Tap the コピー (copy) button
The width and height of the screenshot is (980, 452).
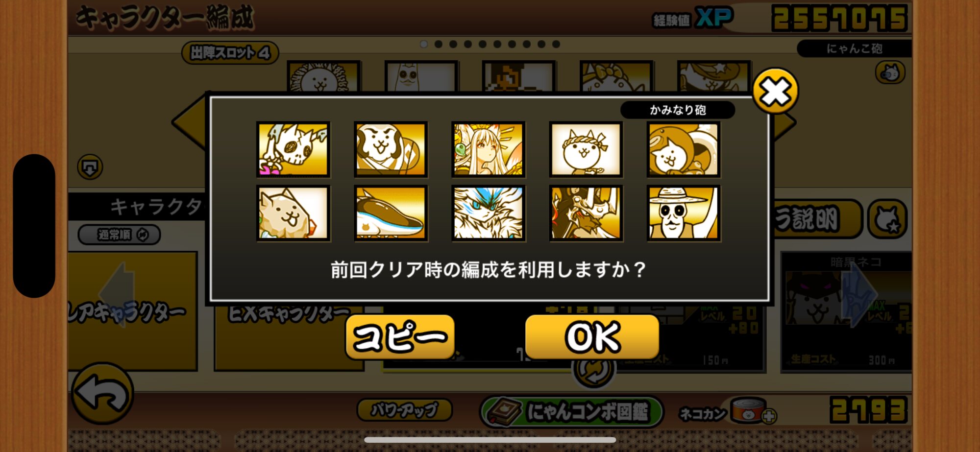pos(400,337)
